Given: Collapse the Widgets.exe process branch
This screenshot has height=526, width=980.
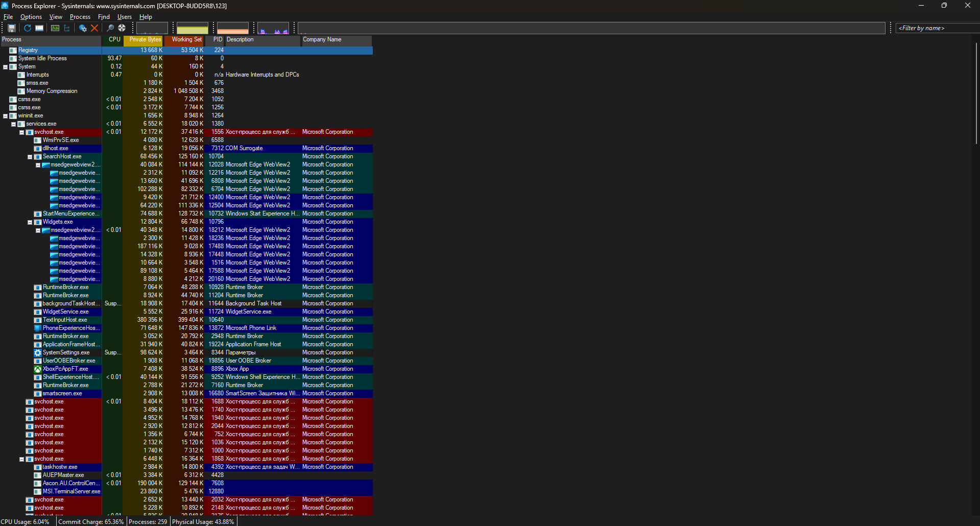Looking at the screenshot, I should [x=30, y=222].
